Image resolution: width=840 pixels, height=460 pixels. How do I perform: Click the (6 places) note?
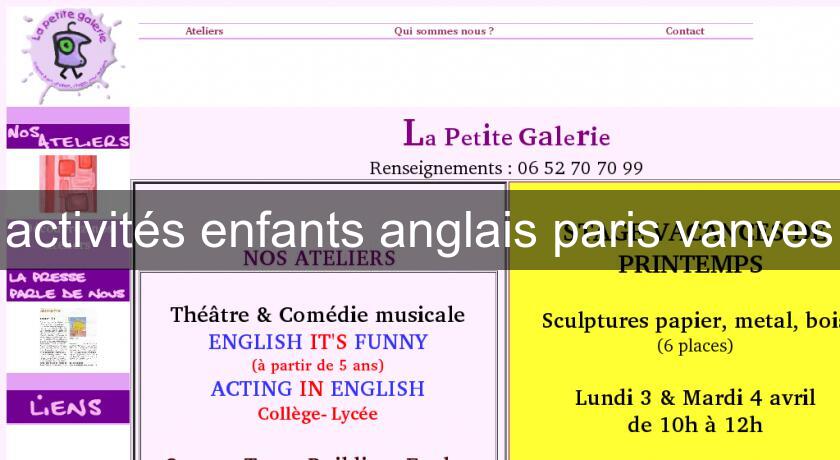pyautogui.click(x=695, y=345)
